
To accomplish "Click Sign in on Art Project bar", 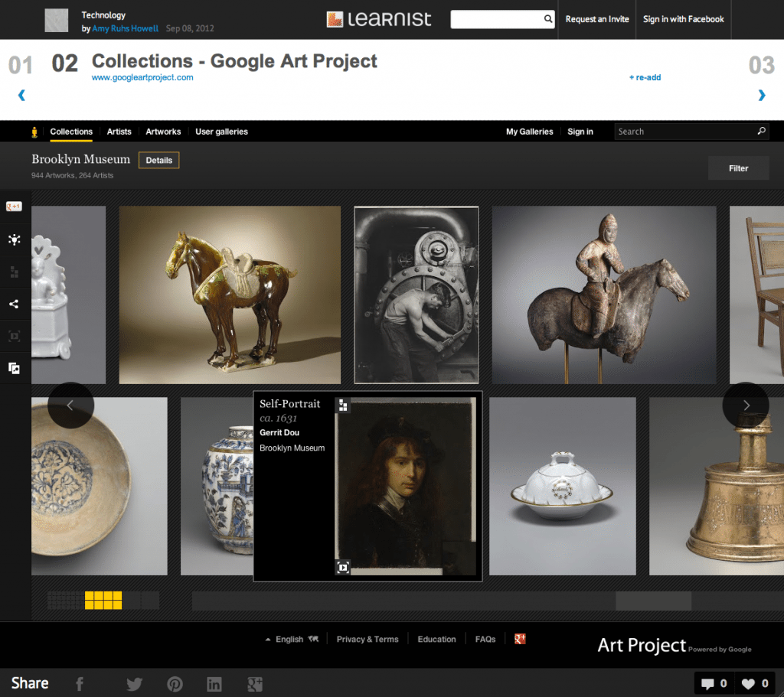I will point(580,132).
